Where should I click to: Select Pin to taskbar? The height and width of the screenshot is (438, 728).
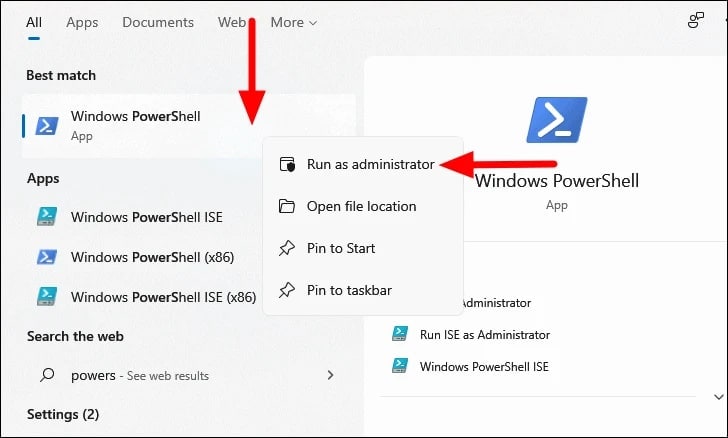362,290
